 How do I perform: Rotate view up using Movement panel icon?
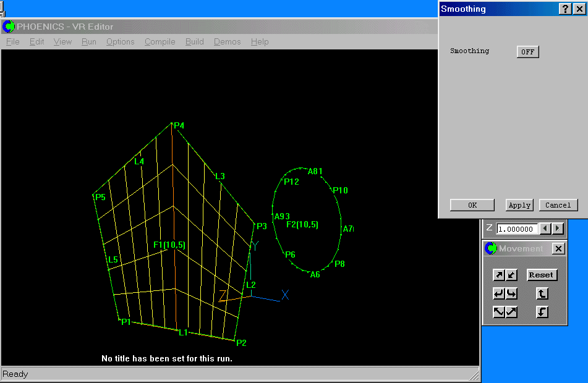click(x=542, y=293)
